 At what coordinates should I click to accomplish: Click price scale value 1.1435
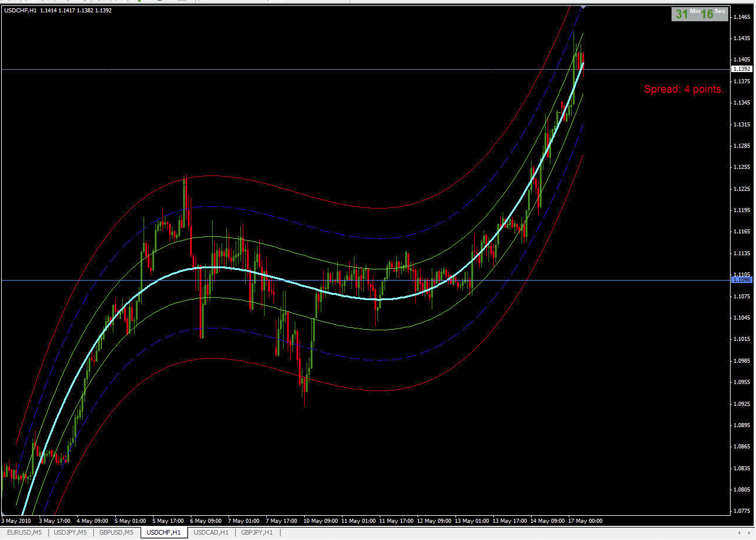pos(742,38)
